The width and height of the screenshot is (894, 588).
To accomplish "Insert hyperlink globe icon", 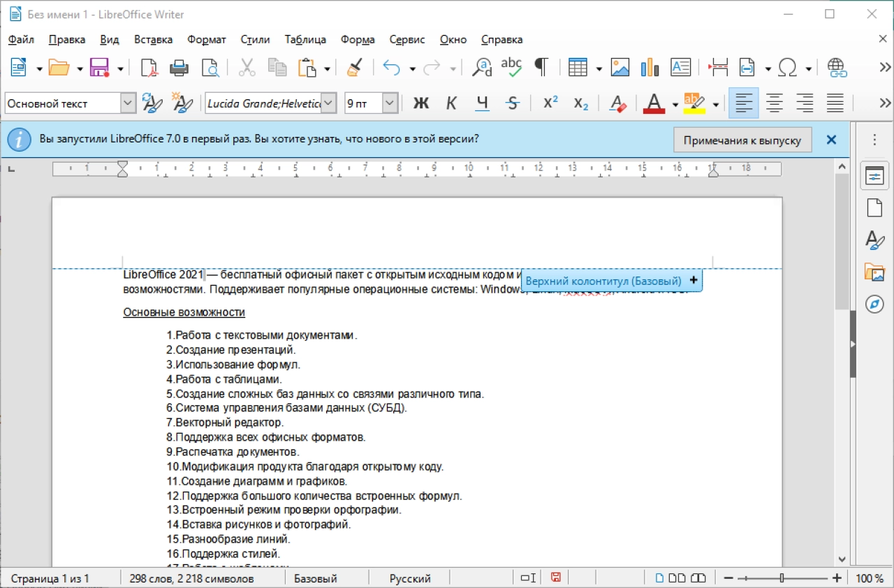I will (837, 68).
